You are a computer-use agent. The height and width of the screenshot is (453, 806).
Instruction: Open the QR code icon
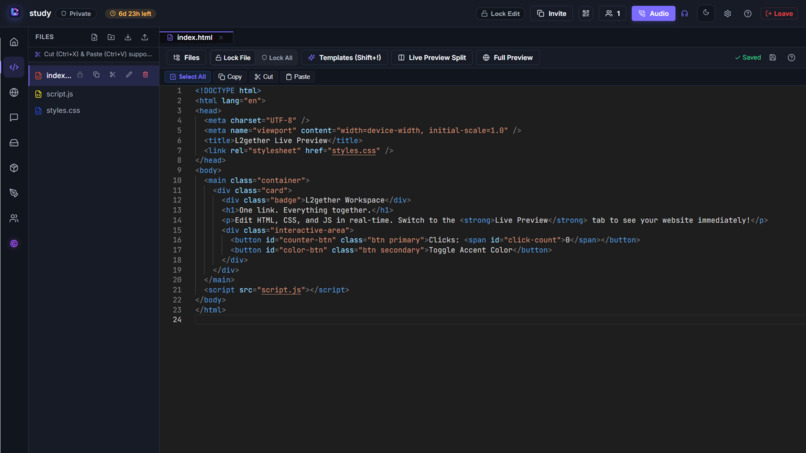585,14
